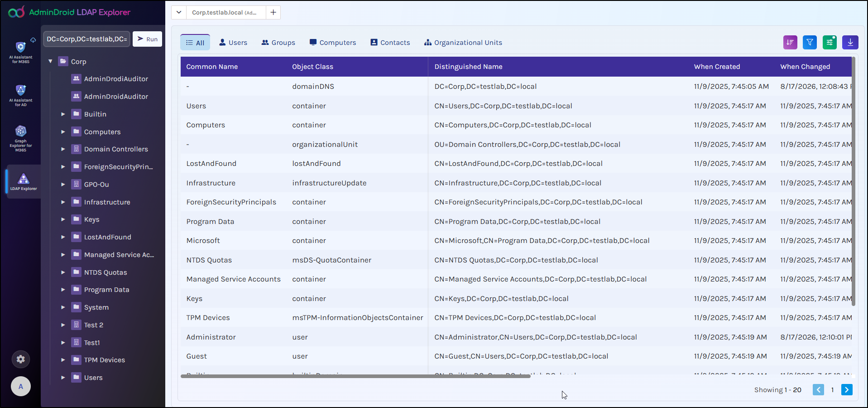The width and height of the screenshot is (868, 408).
Task: Click the Run button
Action: click(x=148, y=39)
